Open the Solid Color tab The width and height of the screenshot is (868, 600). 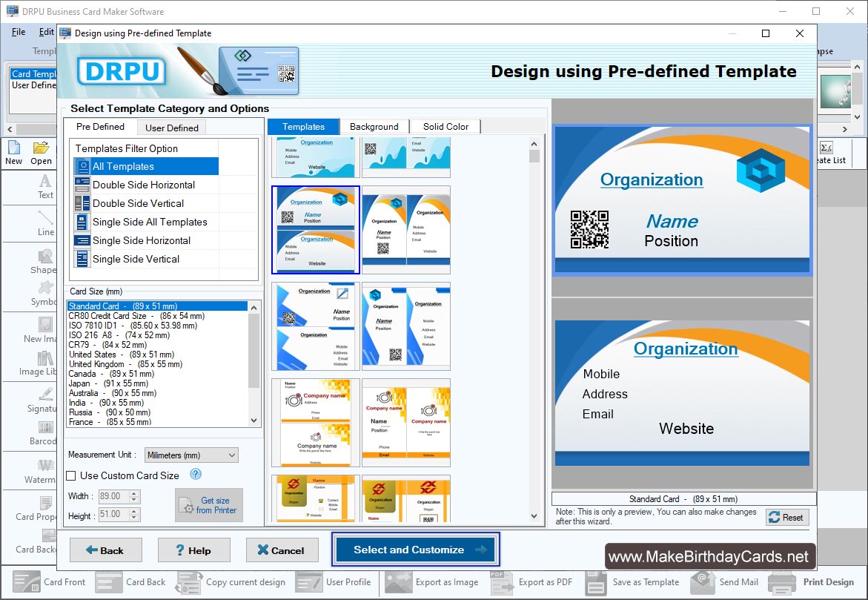coord(445,127)
